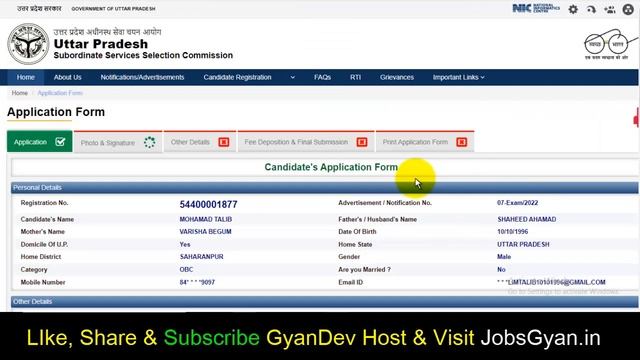Open the settings gear icon in top bar
The height and width of the screenshot is (360, 640).
click(573, 9)
